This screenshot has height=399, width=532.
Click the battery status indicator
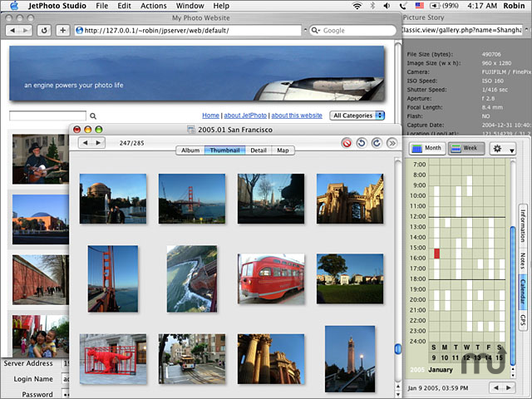coord(445,6)
